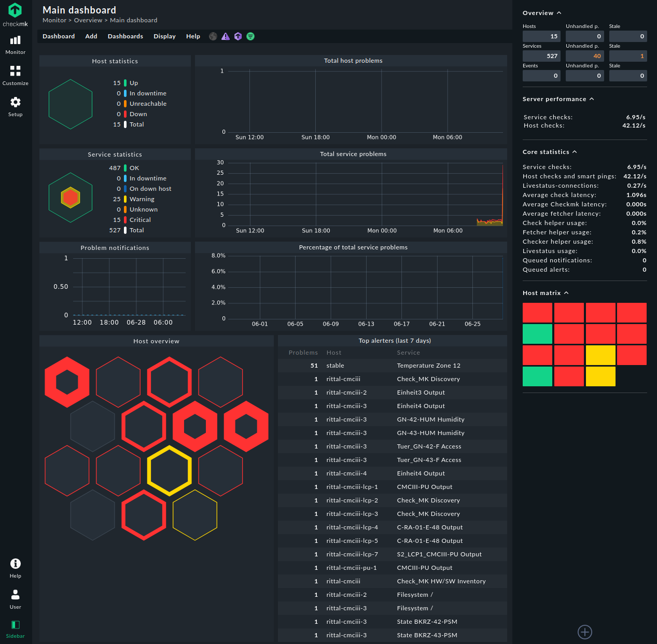Click the Temperature Zone 12 service link
The height and width of the screenshot is (644, 657).
[428, 366]
